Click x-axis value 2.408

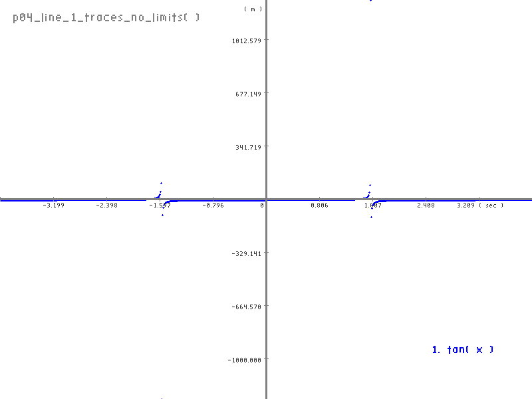click(x=426, y=205)
